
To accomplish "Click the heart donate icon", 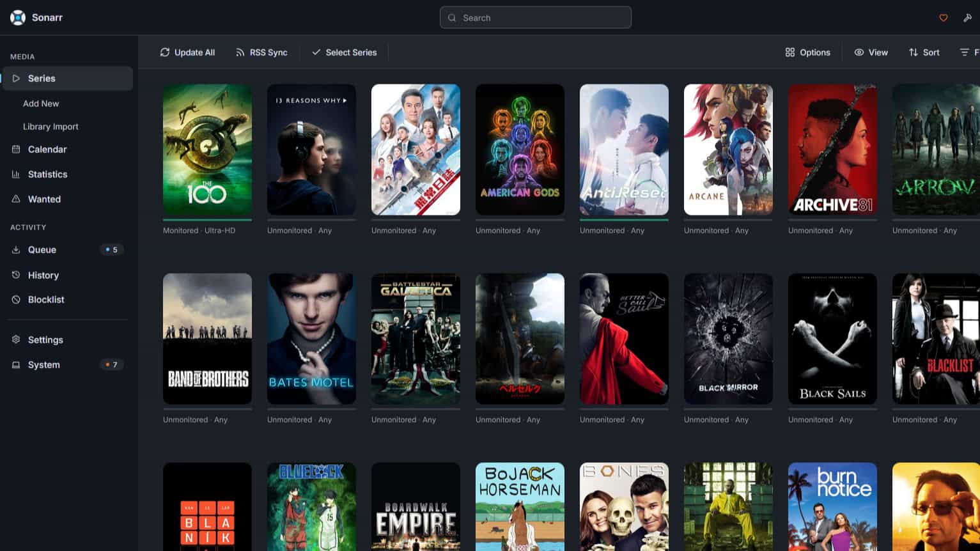I will click(944, 18).
